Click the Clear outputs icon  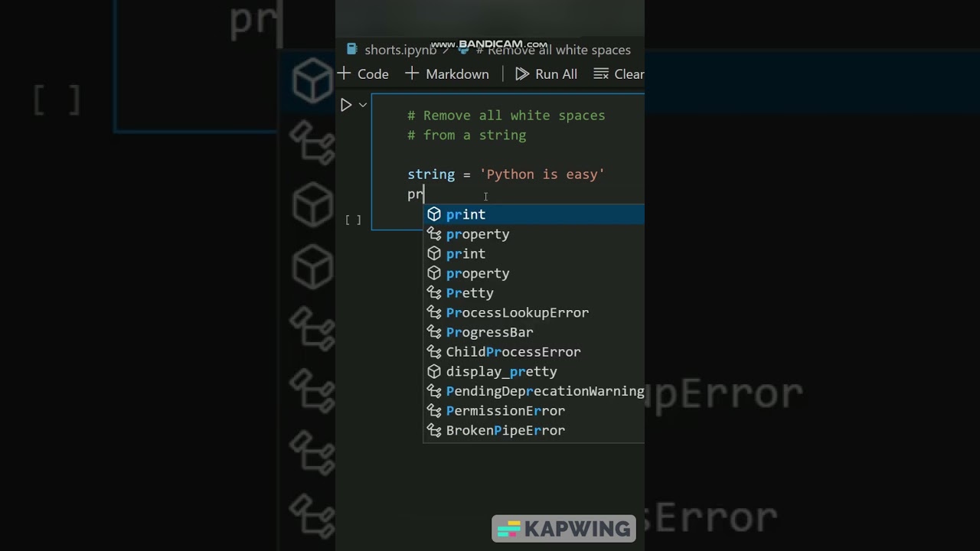(601, 74)
